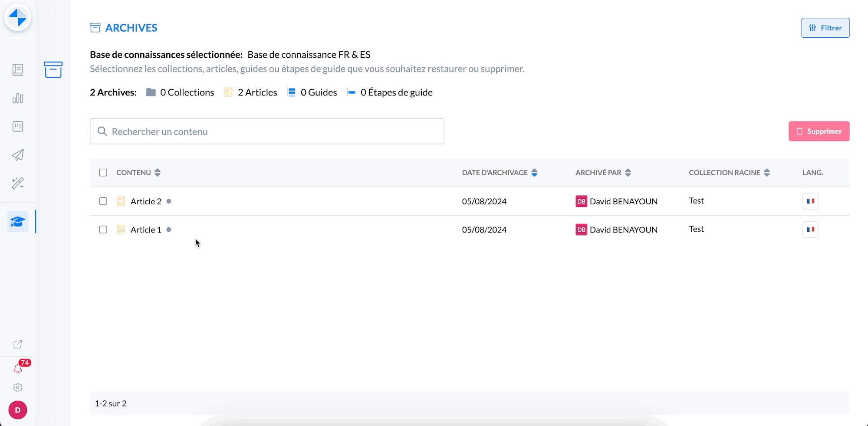Sort by Date d'archivage column
The height and width of the screenshot is (426, 868).
point(534,173)
